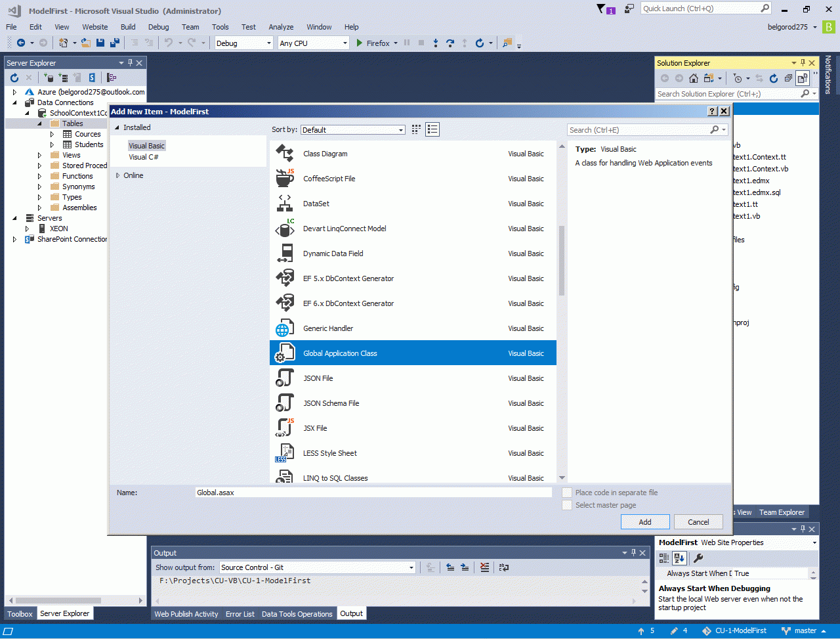The height and width of the screenshot is (639, 840).
Task: Select Visual C# under Installed templates
Action: tap(144, 158)
